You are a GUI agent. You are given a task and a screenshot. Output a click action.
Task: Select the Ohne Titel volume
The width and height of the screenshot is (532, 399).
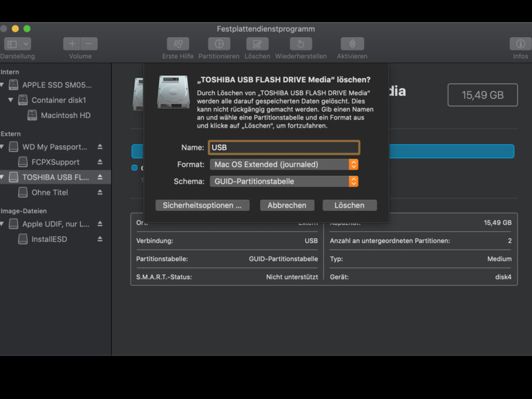[x=50, y=193]
